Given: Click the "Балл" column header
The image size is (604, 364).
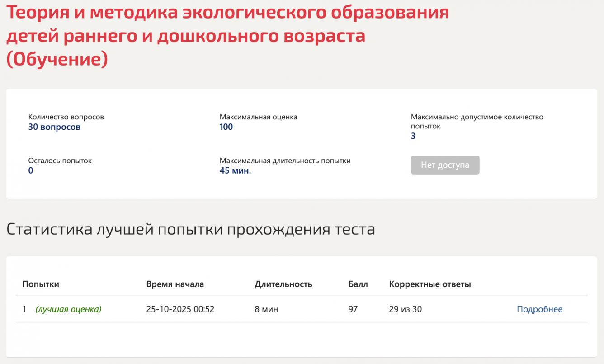Looking at the screenshot, I should [358, 284].
